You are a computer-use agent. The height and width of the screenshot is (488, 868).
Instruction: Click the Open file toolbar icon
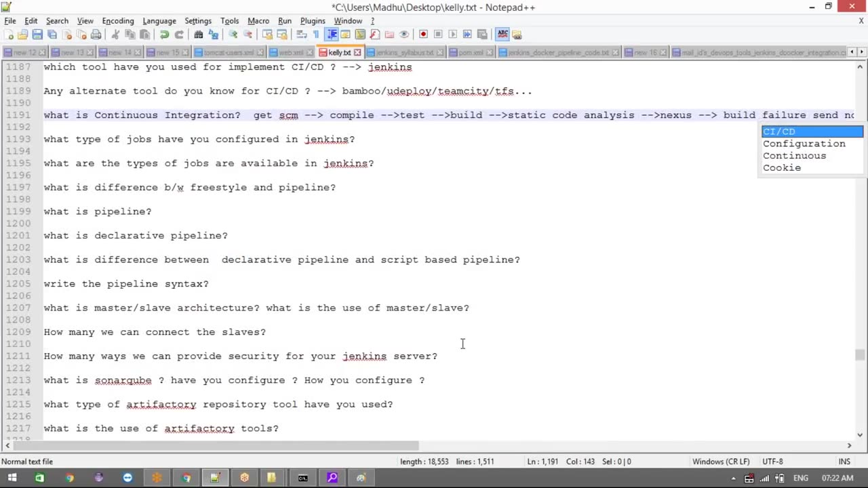[x=23, y=35]
